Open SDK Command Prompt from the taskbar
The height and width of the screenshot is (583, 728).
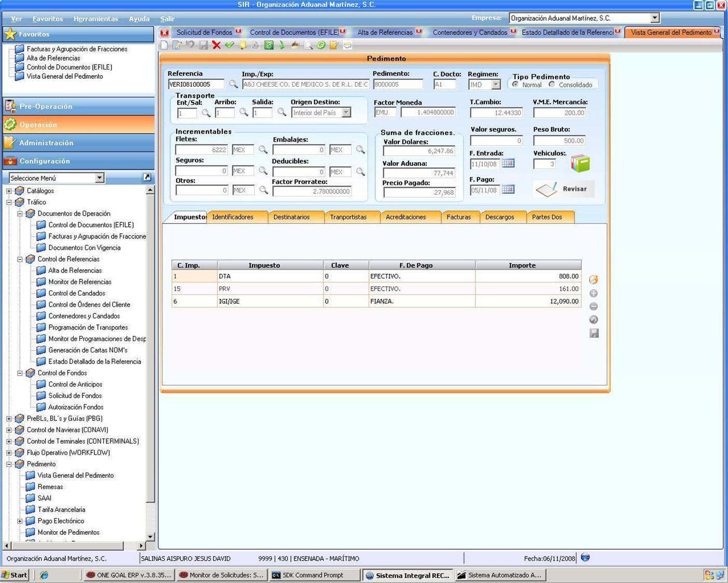(x=313, y=575)
